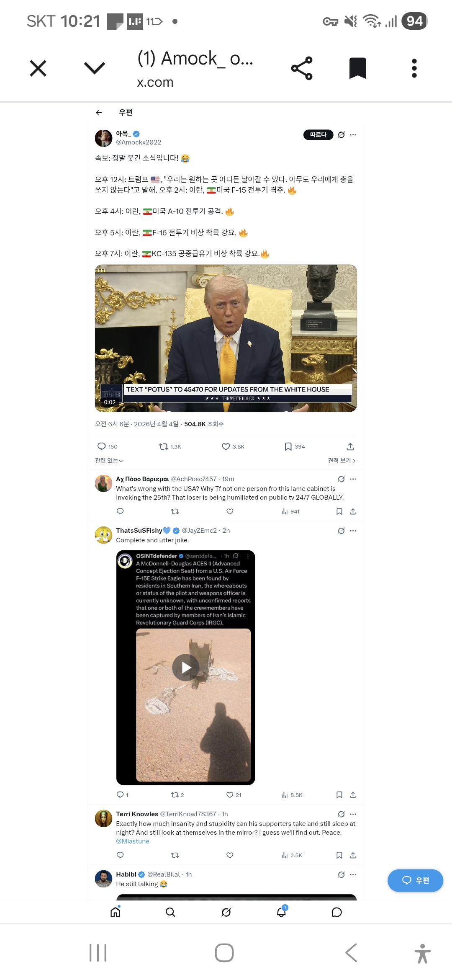Image resolution: width=452 pixels, height=980 pixels.
Task: Open the Trump White House video thumbnail
Action: pos(226,338)
